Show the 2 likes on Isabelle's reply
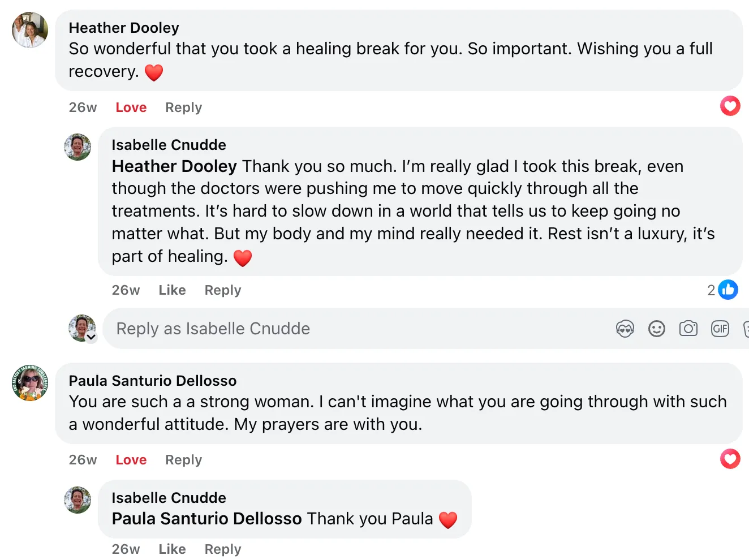Viewport: 749px width, 560px height. pos(722,290)
